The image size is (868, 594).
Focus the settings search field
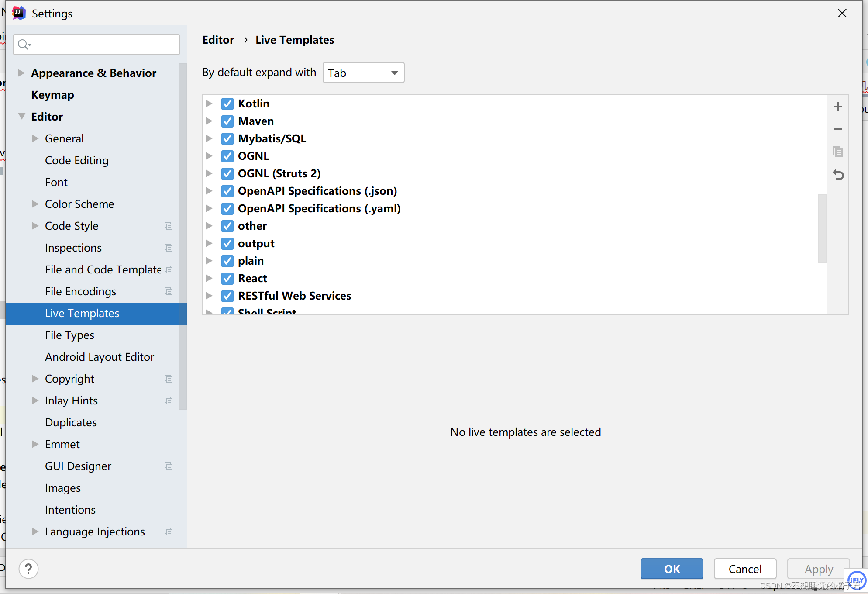(96, 45)
